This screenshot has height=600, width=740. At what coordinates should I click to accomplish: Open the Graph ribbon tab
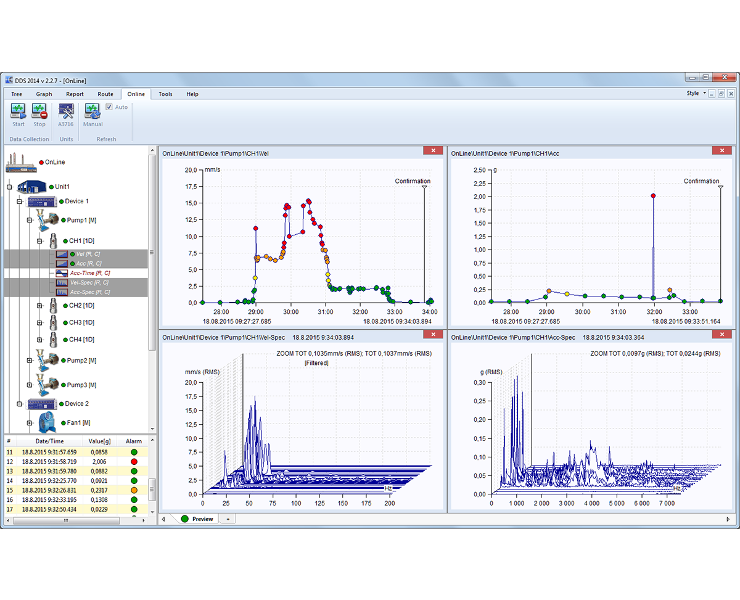[44, 94]
